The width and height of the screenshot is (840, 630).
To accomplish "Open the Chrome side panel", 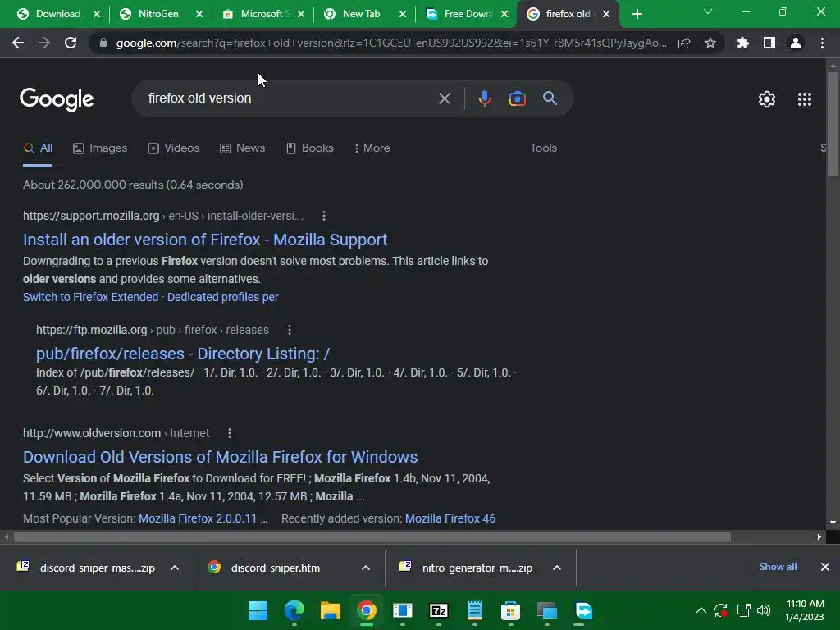I will pos(769,43).
